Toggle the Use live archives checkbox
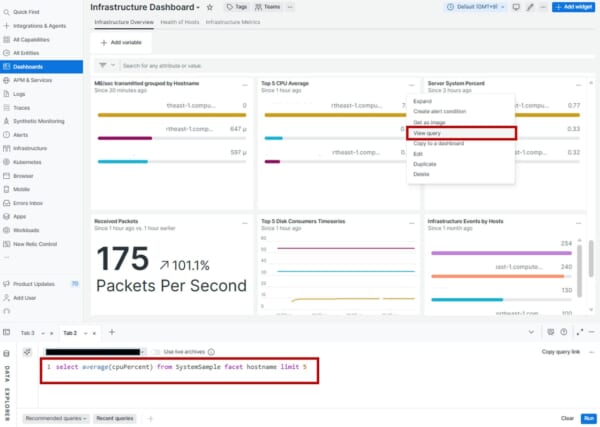Image resolution: width=600 pixels, height=427 pixels. [x=158, y=352]
